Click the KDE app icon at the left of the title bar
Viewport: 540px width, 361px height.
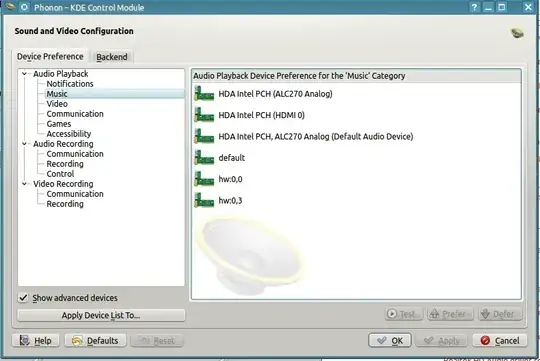[x=10, y=7]
